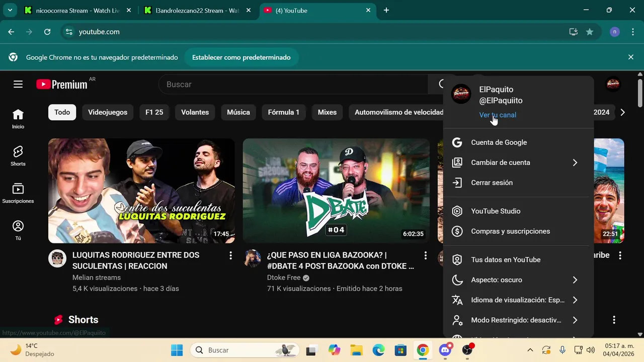Open Discord from taskbar

[x=445, y=350]
